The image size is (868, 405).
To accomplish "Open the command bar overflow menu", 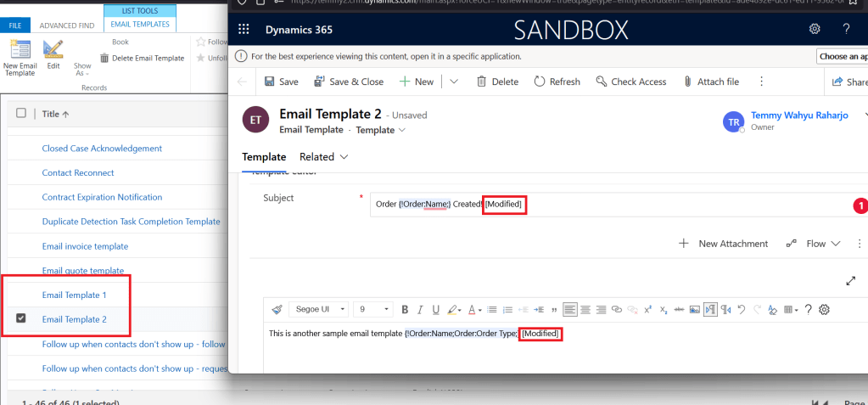I will point(762,82).
